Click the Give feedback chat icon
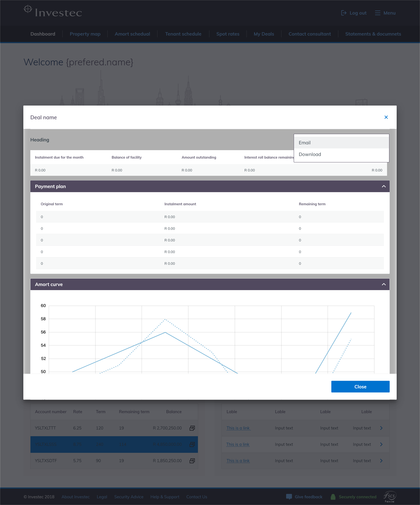This screenshot has width=420, height=505. point(289,497)
